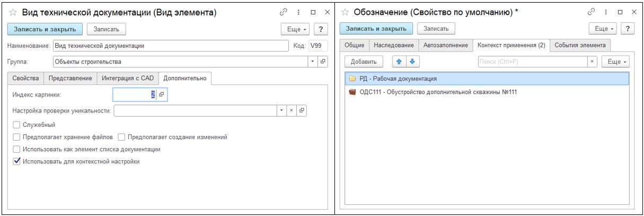Toggle the Служебный checkbox
The height and width of the screenshot is (216, 644).
click(x=17, y=124)
